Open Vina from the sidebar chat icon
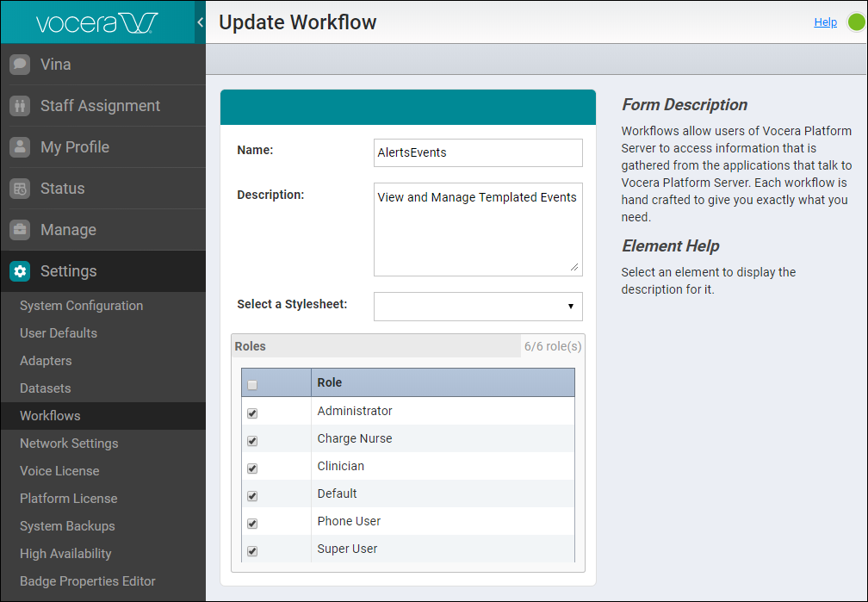 click(19, 64)
